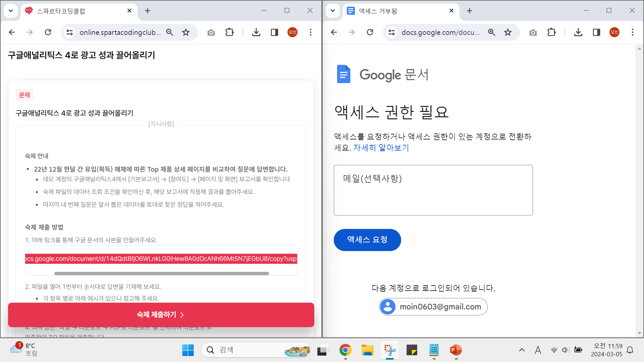The width and height of the screenshot is (644, 362).
Task: Open Downloads in the Google Docs window
Action: [x=578, y=32]
